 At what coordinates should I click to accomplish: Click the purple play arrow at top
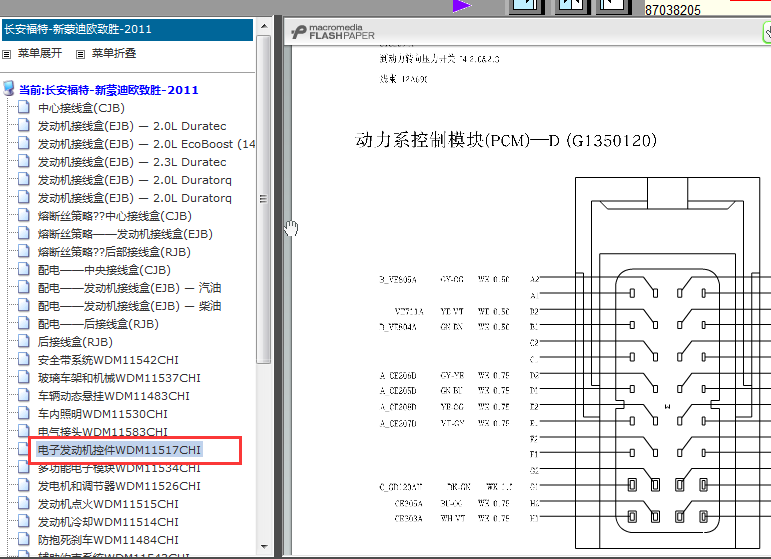462,5
